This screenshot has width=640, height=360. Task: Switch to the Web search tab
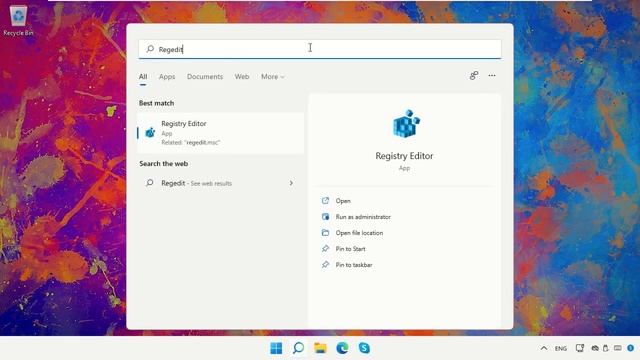click(242, 77)
